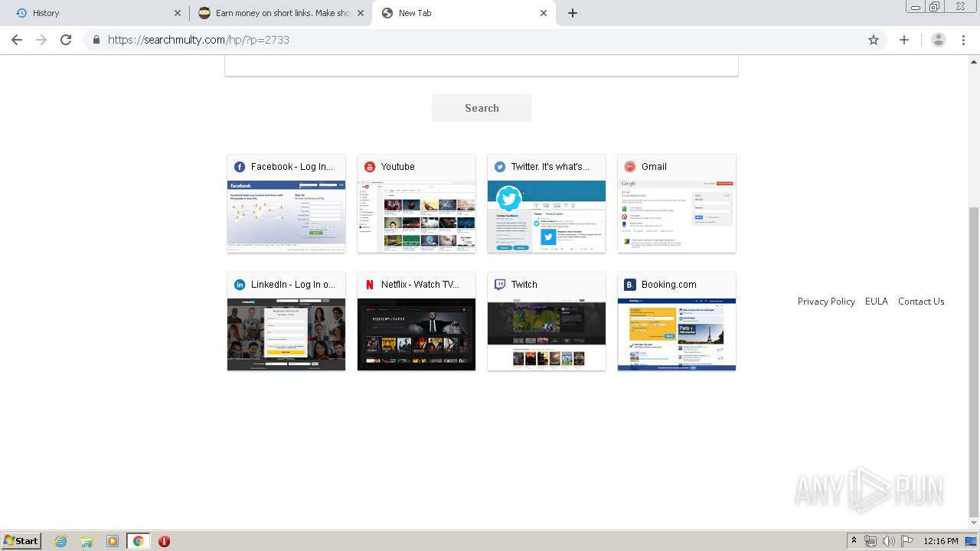Screen dimensions: 980x551
Task: Open File Explorer folder from the taskbar
Action: [87, 541]
